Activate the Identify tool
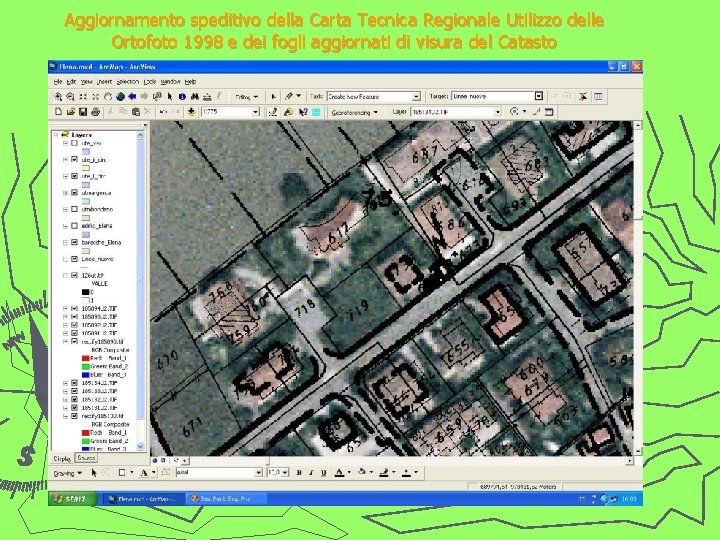720x540 pixels. 182,96
